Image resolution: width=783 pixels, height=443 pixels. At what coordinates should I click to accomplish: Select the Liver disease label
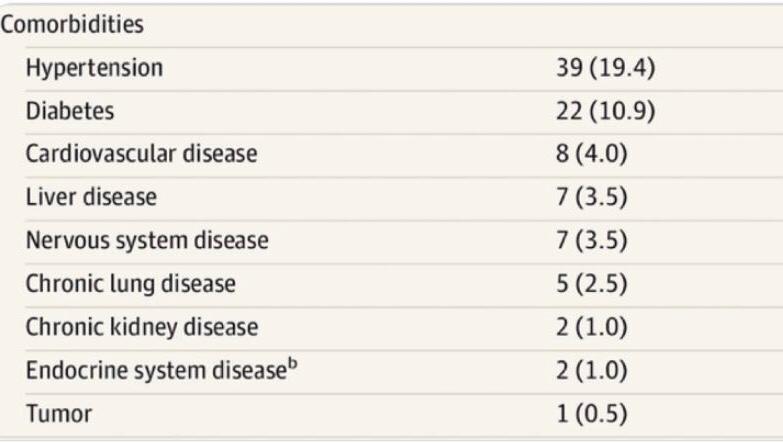pos(91,197)
